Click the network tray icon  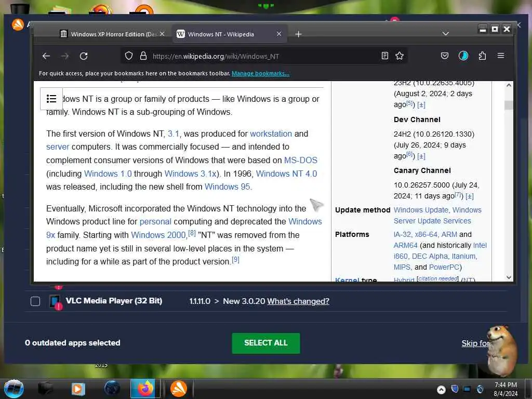[x=467, y=389]
